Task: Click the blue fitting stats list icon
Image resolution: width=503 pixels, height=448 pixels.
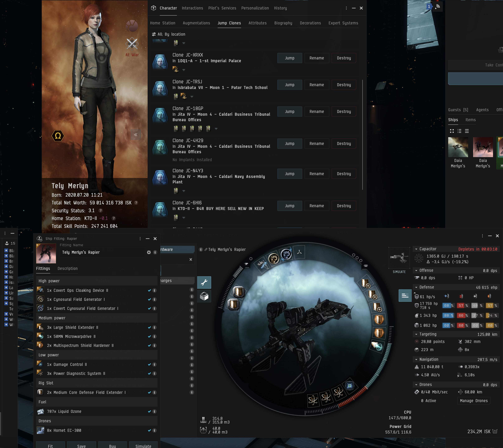Action: click(x=405, y=295)
